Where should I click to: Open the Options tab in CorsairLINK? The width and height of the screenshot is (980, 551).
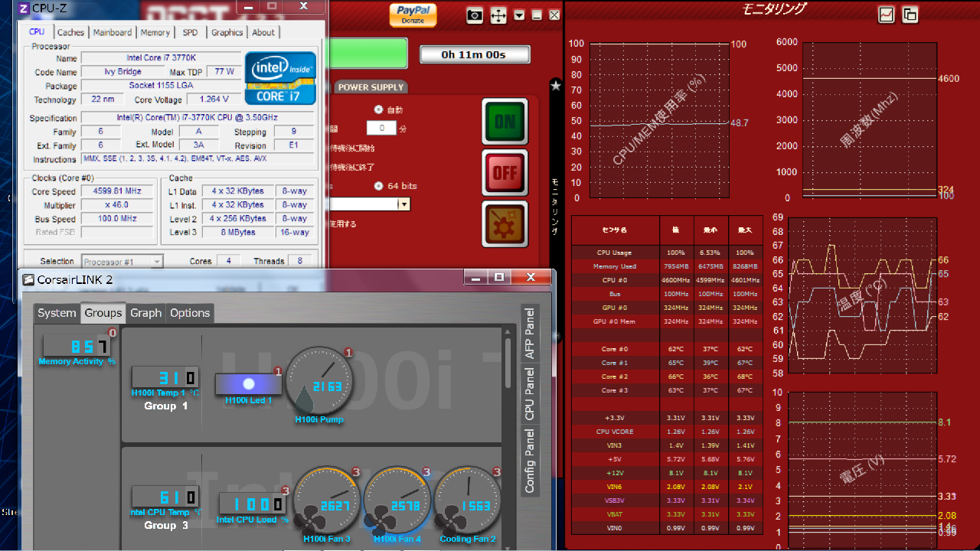tap(190, 313)
